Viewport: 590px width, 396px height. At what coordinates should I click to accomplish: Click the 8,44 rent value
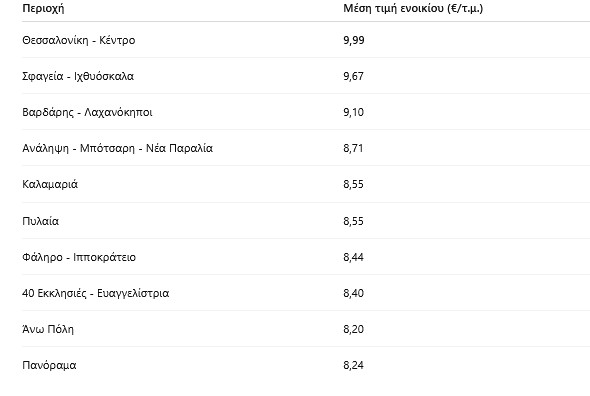tap(353, 257)
